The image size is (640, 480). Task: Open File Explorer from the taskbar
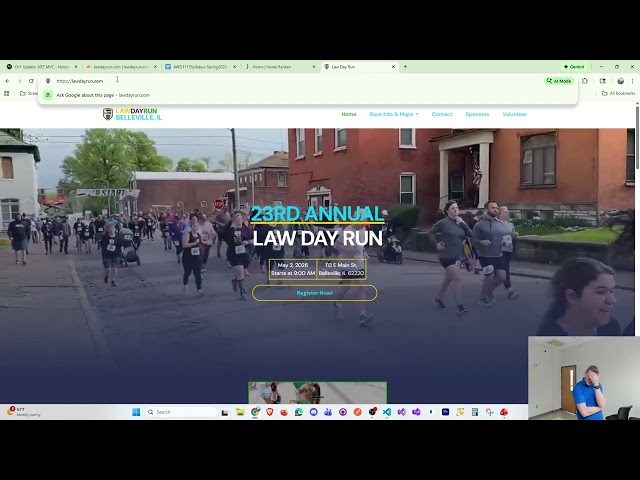(240, 412)
